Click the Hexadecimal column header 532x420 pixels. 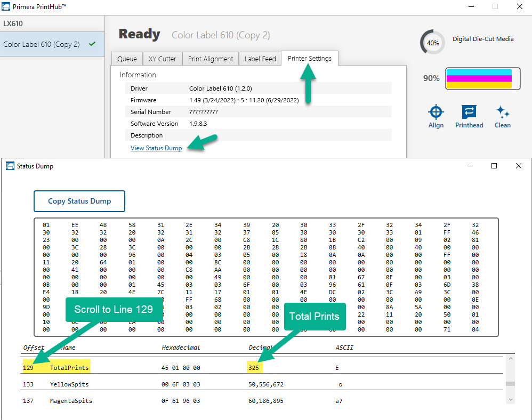point(181,348)
